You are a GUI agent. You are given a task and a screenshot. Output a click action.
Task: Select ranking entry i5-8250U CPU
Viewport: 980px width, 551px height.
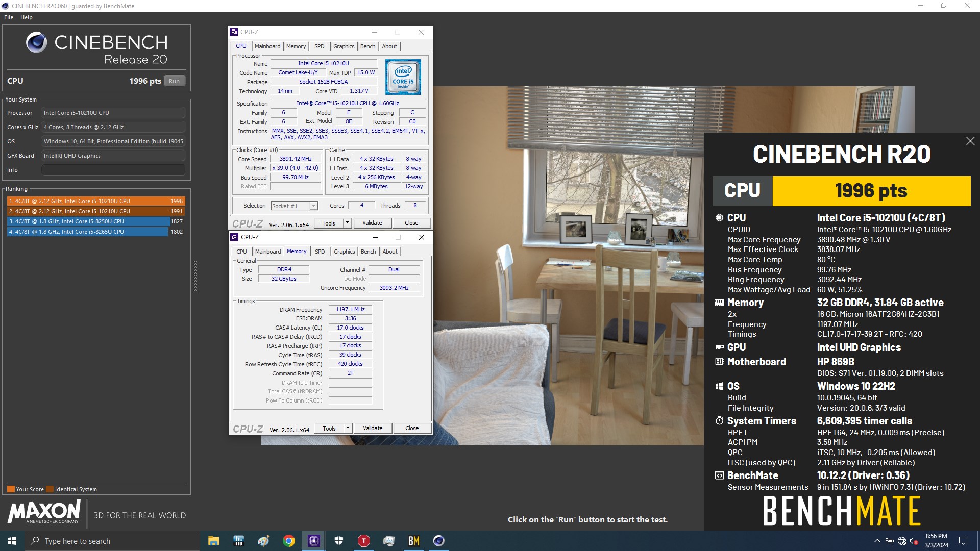[96, 221]
